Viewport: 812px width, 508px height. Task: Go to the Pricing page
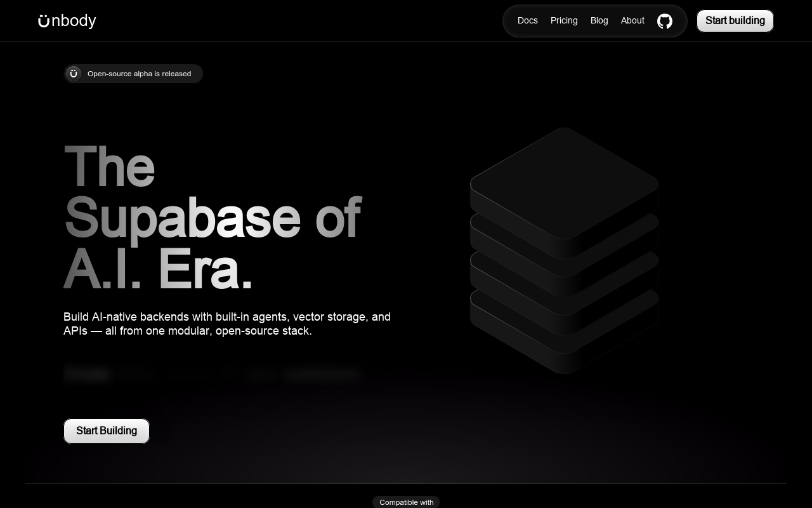(x=564, y=20)
